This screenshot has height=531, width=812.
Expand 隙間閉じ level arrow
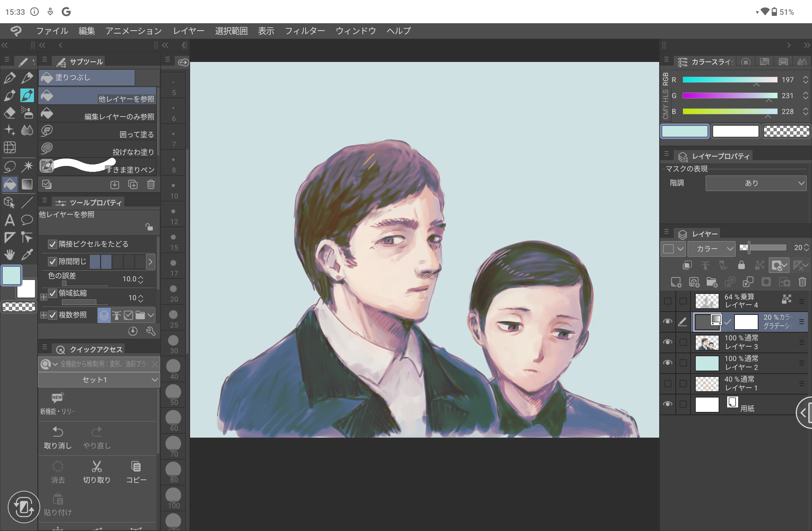(x=150, y=262)
